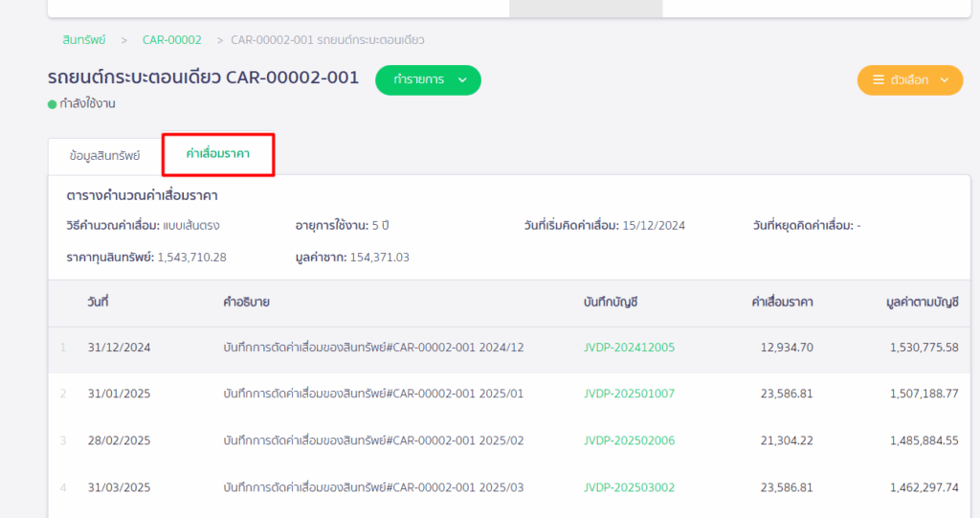Click the green กำลังใช้งาน status dot
The width and height of the screenshot is (980, 518).
tap(52, 104)
